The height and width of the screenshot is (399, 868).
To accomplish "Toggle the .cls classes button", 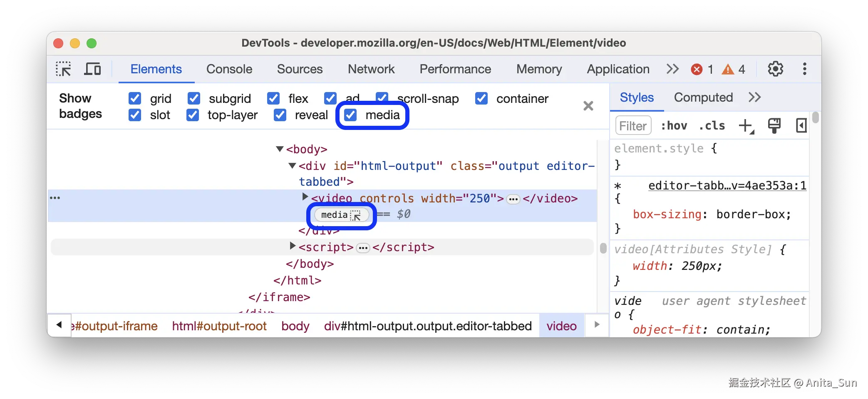I will 712,126.
